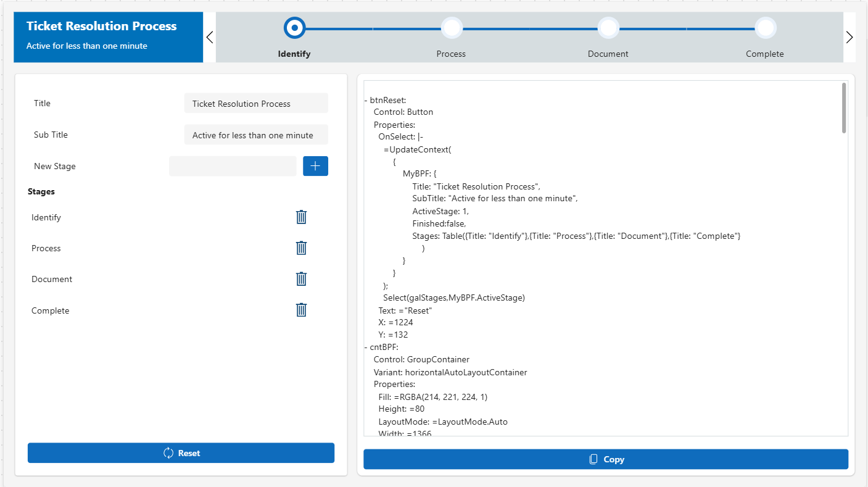Go to next stage using right chevron
The width and height of the screenshot is (868, 487).
coord(849,37)
